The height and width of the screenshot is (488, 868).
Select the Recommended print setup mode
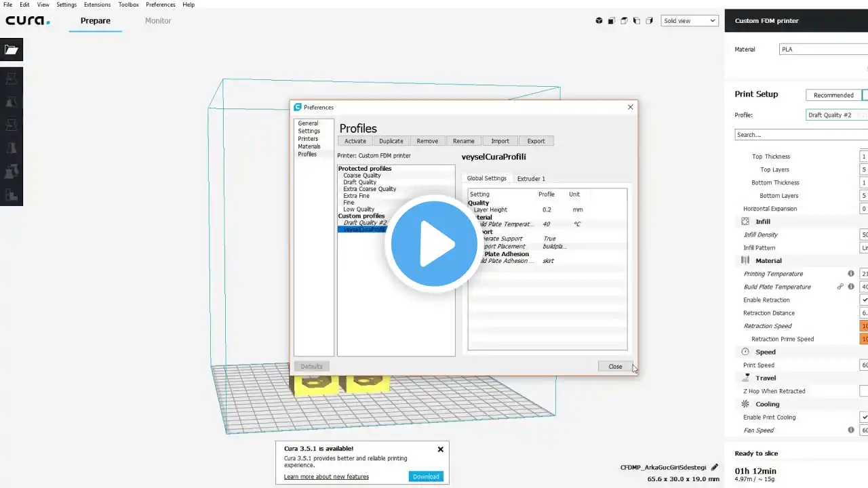point(833,96)
